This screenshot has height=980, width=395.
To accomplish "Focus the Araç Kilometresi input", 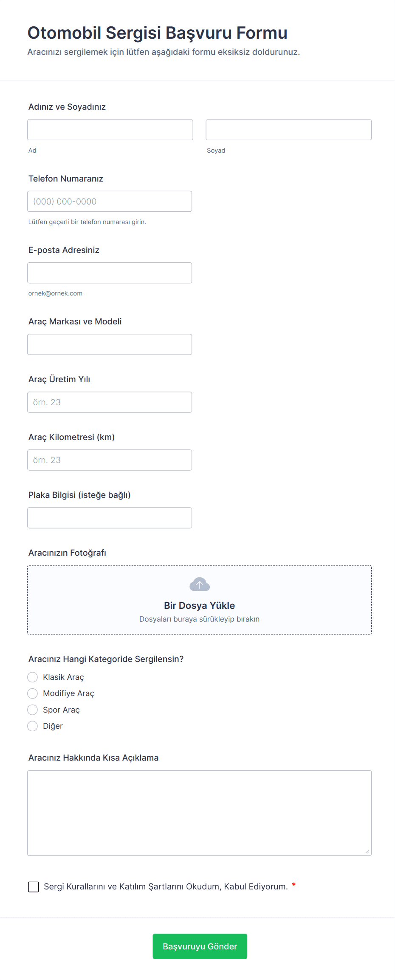I will tap(110, 460).
